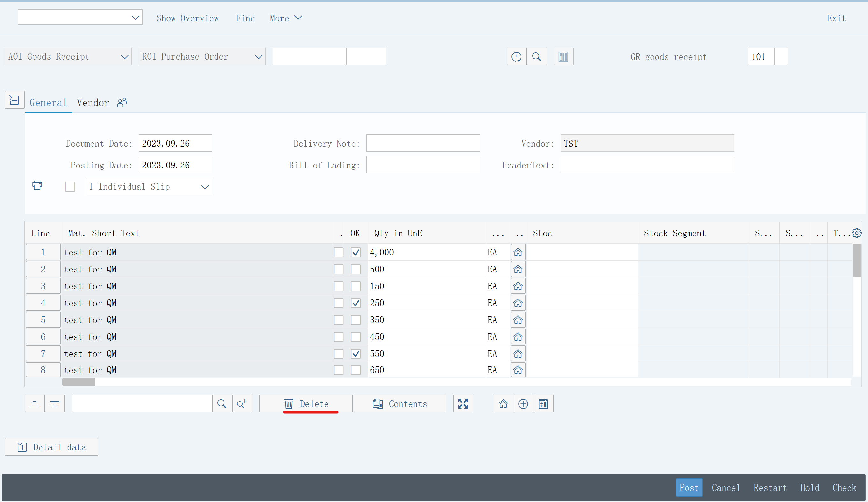Click the TST vendor link
This screenshot has height=502, width=868.
[x=571, y=144]
